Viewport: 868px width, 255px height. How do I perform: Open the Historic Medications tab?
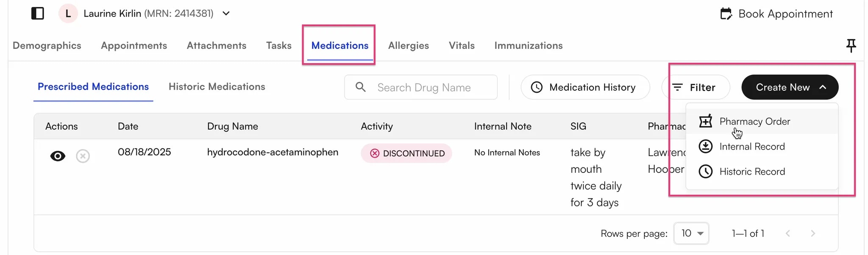tap(217, 86)
